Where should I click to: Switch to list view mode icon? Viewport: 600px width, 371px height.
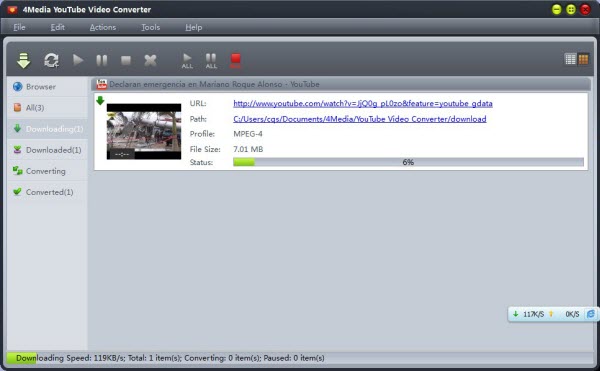pyautogui.click(x=570, y=59)
